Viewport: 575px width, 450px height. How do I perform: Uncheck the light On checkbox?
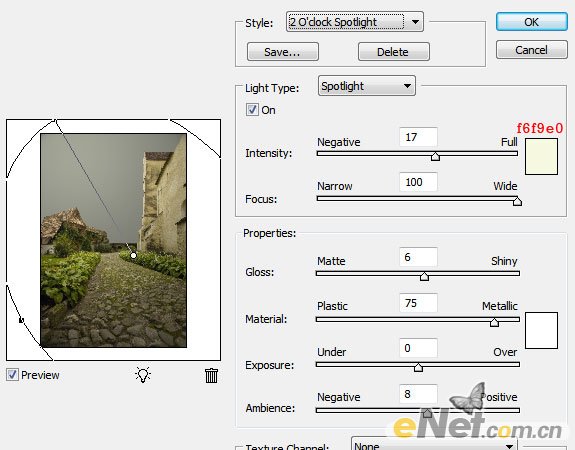pos(252,109)
